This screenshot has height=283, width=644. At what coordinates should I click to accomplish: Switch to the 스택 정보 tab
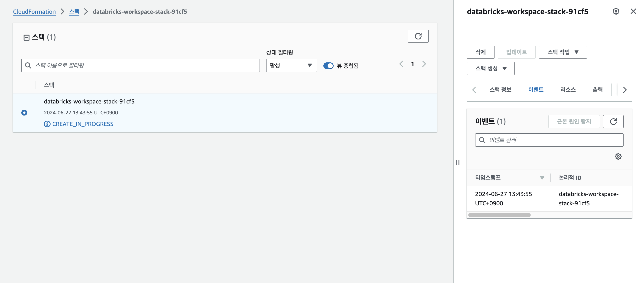[500, 90]
